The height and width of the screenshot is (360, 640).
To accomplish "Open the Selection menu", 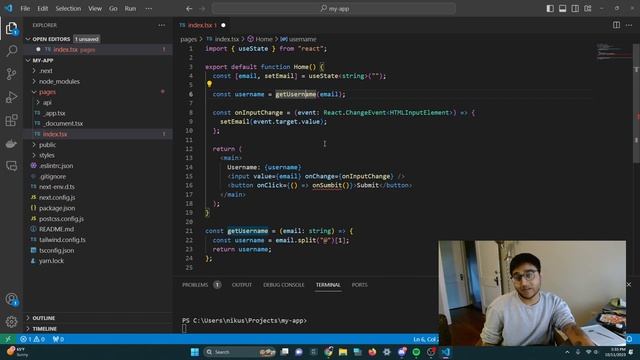I will [68, 9].
